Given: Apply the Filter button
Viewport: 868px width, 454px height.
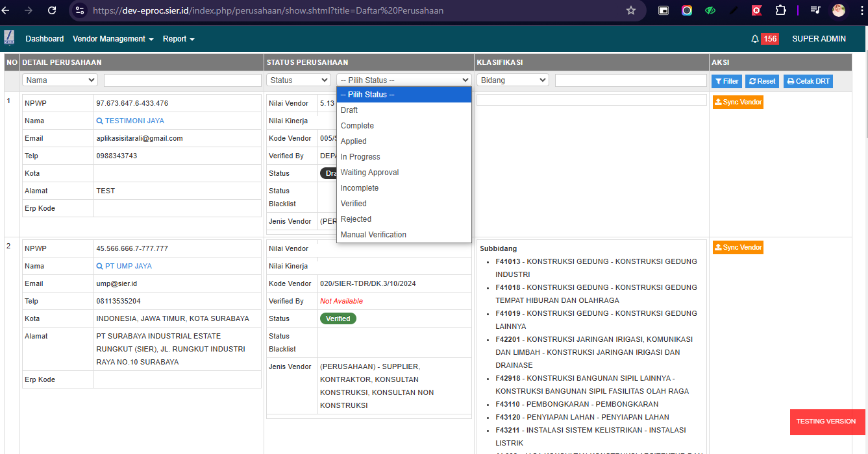Looking at the screenshot, I should tap(726, 81).
